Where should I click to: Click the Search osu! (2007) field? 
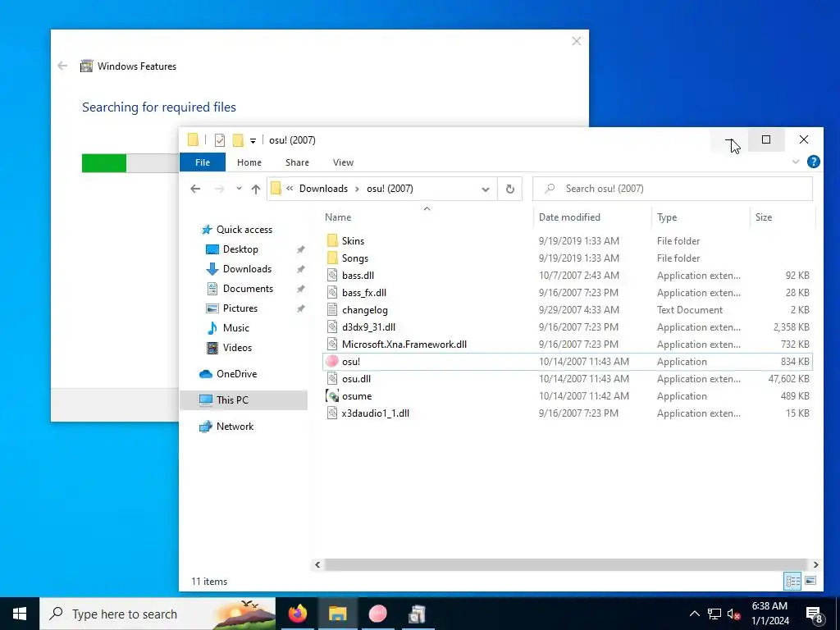(x=673, y=189)
